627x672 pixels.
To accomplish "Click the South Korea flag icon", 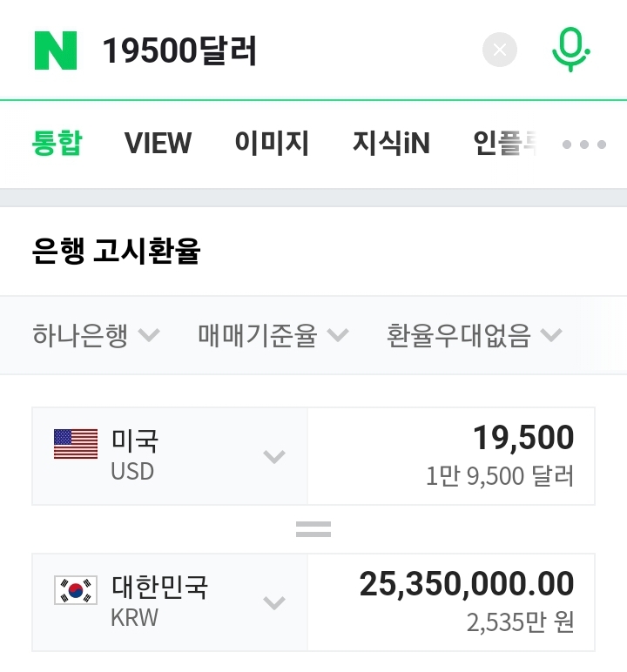I will coord(76,589).
